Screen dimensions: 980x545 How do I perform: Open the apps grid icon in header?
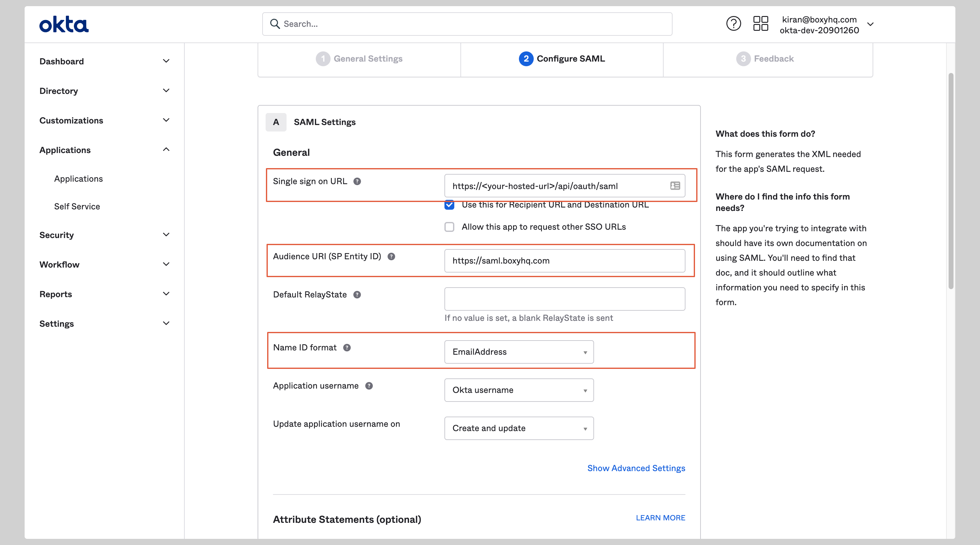click(760, 23)
